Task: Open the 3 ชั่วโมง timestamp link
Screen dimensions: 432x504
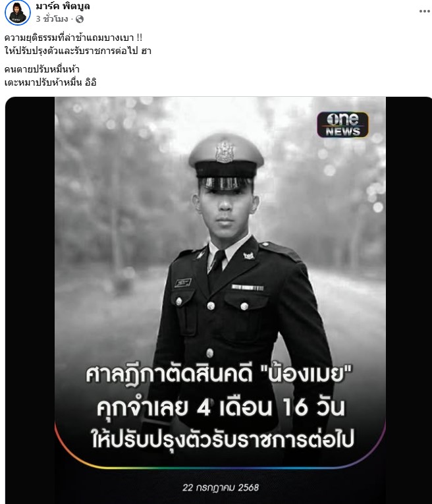Action: click(x=52, y=19)
